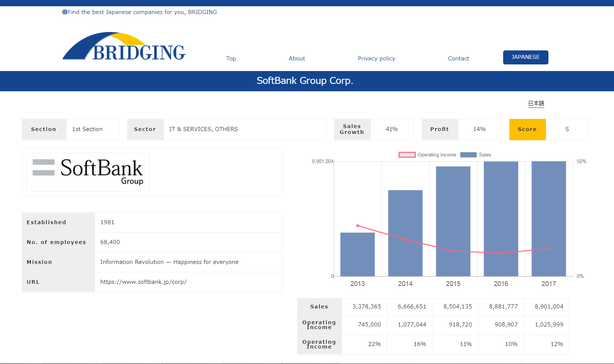Select the margin value 12%
Image resolution: width=614 pixels, height=364 pixels.
pos(557,344)
